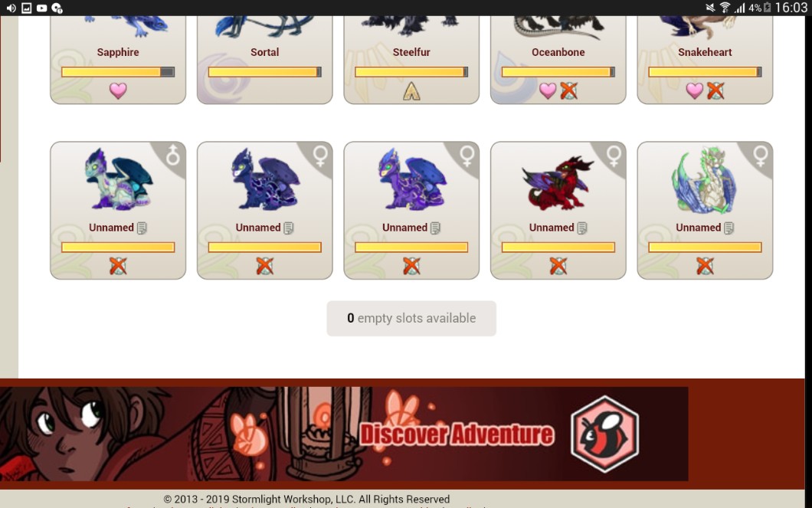Click the bee hexagon logo in the banner

pos(605,434)
